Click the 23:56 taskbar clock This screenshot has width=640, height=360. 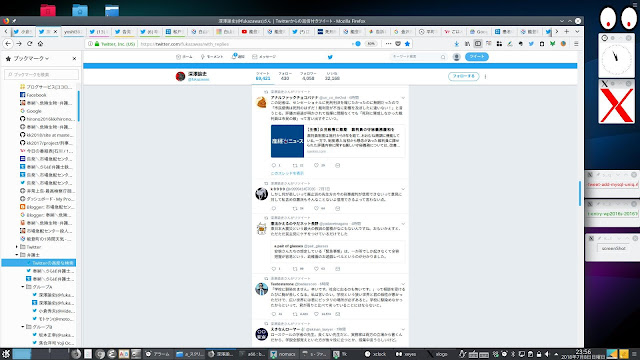[583, 354]
